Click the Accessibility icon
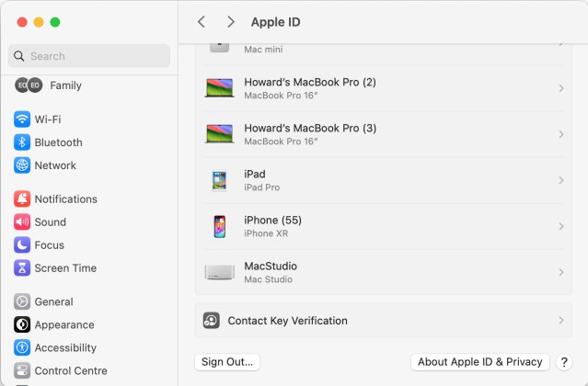 pyautogui.click(x=22, y=348)
